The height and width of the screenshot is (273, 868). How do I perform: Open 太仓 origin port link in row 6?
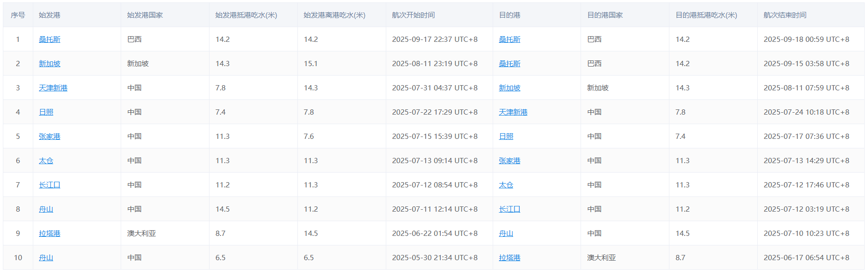46,161
